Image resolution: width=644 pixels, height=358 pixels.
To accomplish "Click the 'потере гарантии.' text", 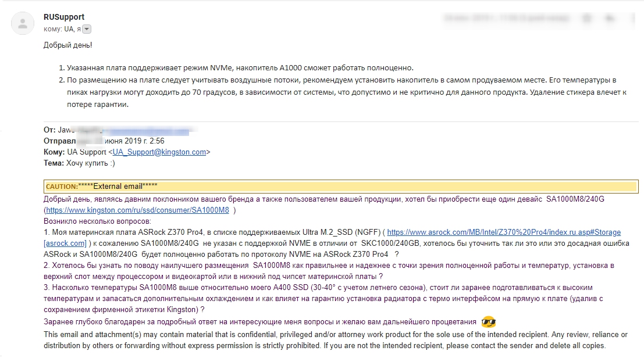I will coord(98,105).
